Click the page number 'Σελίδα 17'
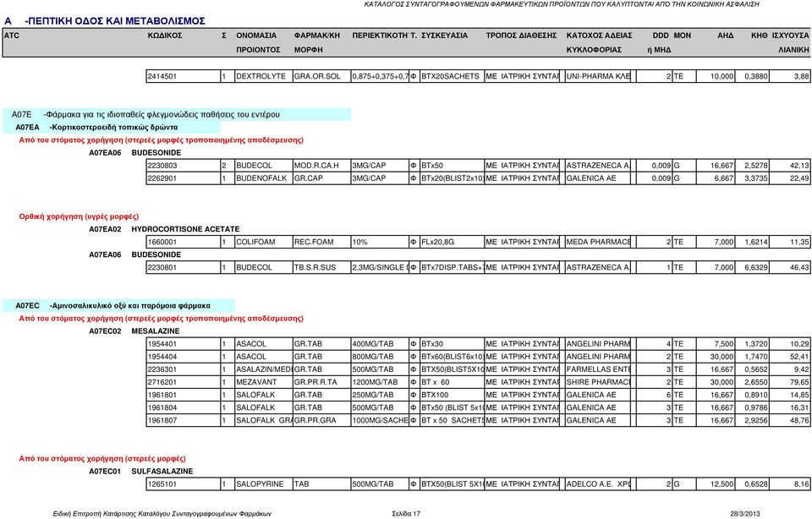Viewport: 812px width, 519px height. 406,514
